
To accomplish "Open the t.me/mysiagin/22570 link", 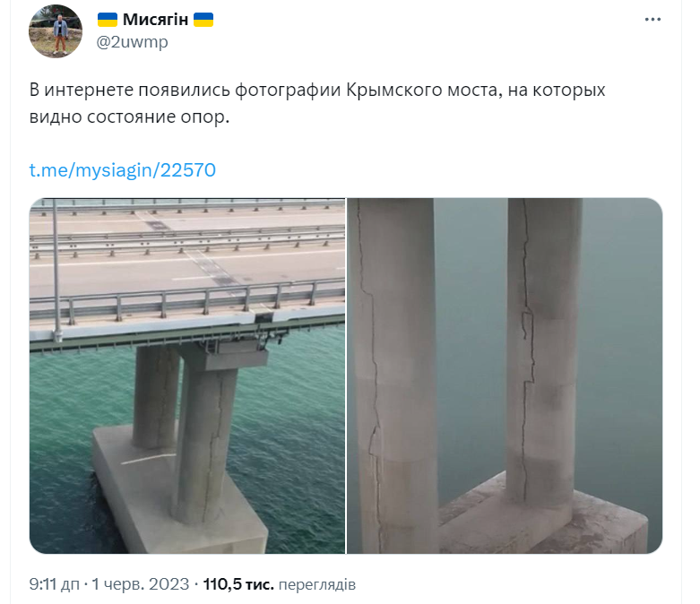I will [x=122, y=170].
